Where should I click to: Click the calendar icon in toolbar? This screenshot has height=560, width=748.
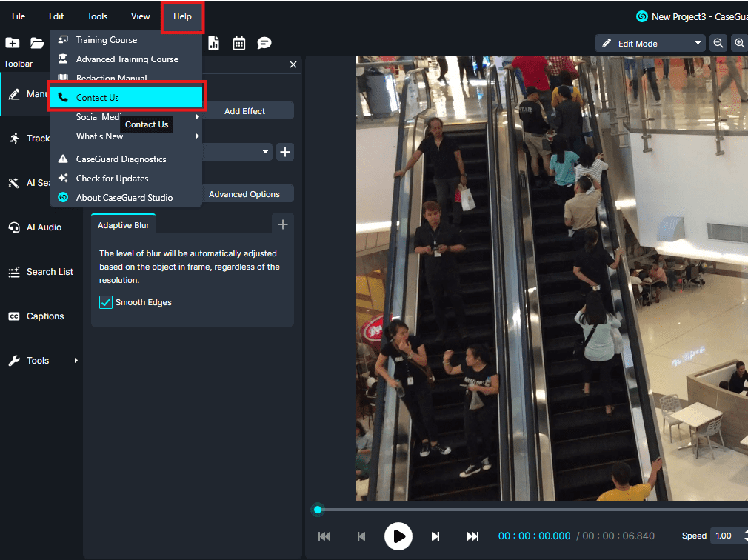238,43
